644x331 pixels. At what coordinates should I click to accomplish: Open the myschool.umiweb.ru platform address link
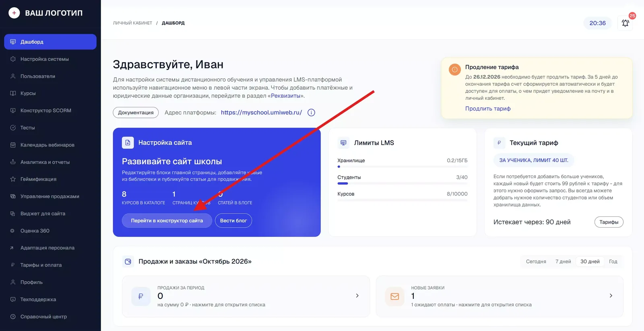point(261,113)
